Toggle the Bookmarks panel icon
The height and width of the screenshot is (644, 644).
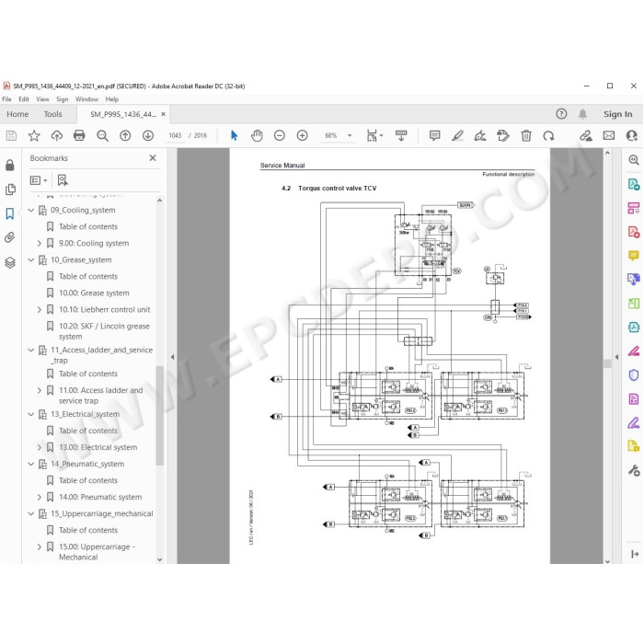pyautogui.click(x=10, y=213)
